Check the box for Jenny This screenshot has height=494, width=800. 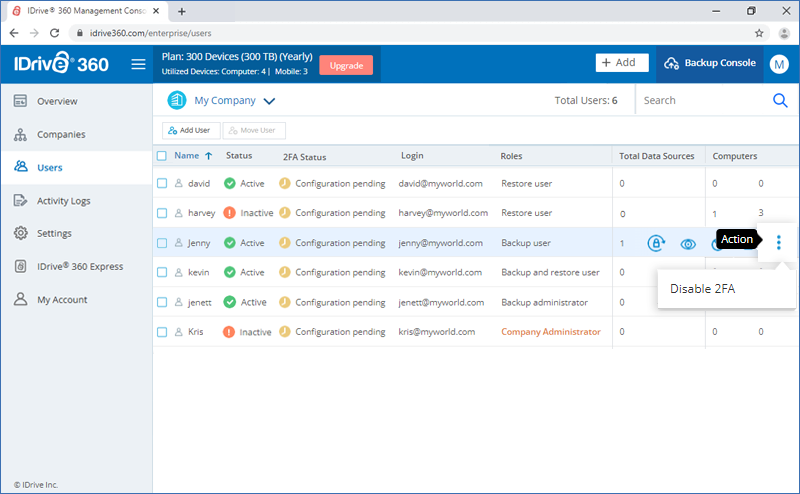point(162,243)
